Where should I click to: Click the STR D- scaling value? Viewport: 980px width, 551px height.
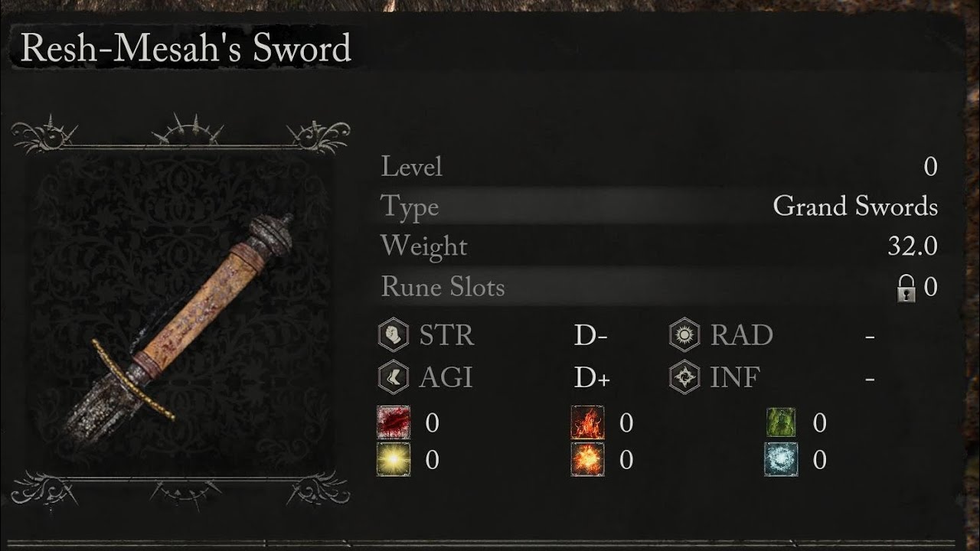click(591, 336)
